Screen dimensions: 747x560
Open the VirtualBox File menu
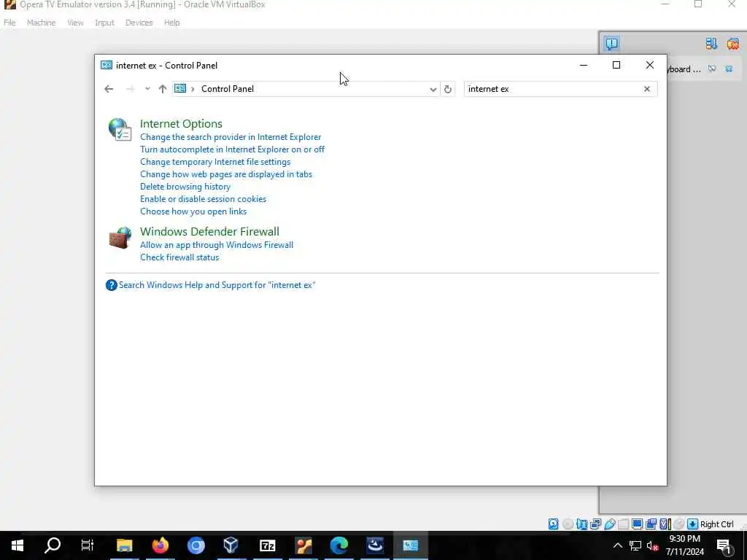(x=9, y=23)
